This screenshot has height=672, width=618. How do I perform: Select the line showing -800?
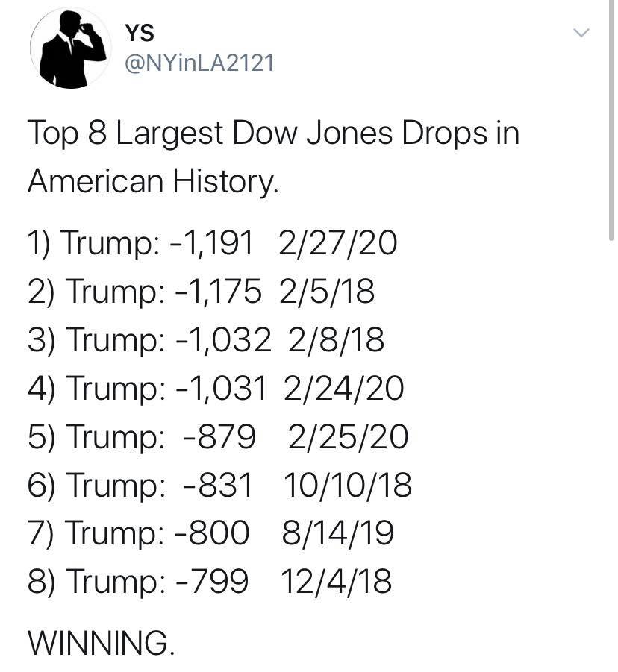coord(210,533)
